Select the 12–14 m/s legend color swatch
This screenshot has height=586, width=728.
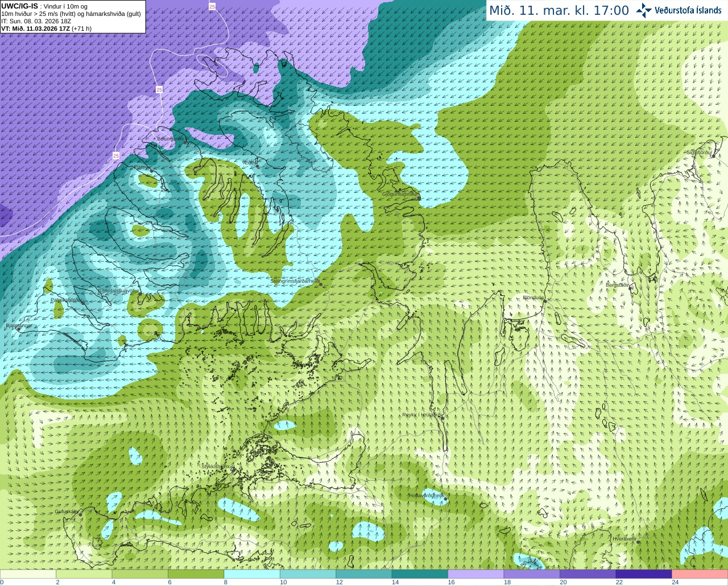pos(364,574)
